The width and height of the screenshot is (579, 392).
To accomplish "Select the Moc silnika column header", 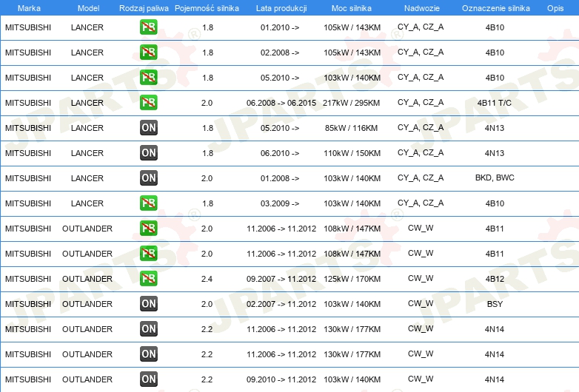I will coord(352,8).
